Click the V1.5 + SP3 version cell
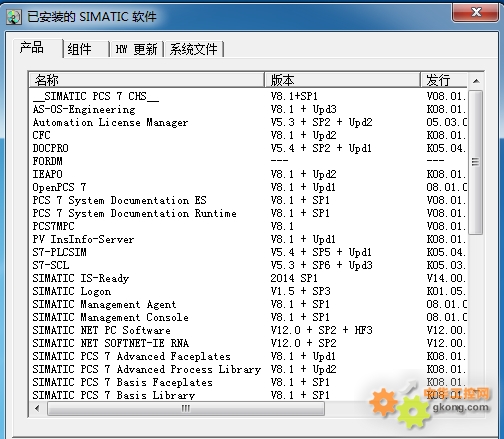Screen dimensions: 504x439 300,291
